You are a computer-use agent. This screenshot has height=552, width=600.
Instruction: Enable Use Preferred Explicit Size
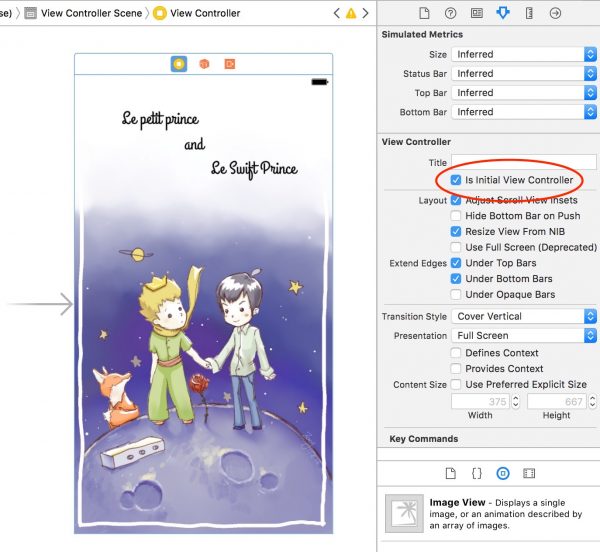tap(456, 384)
